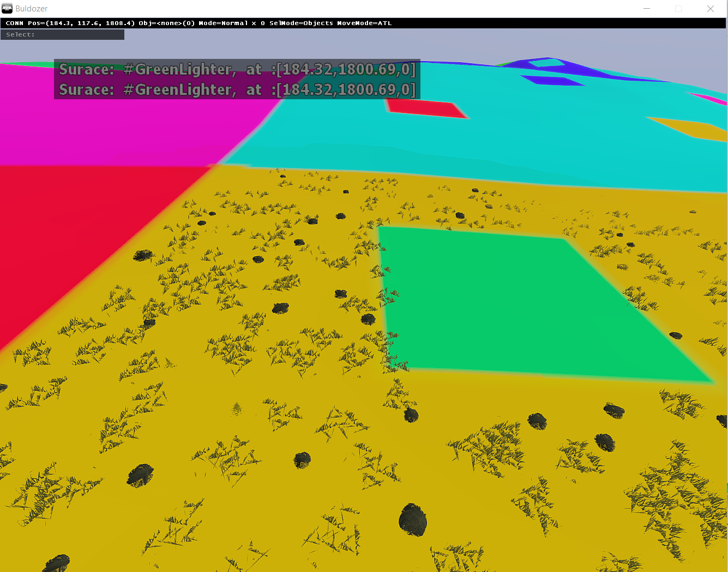Click the second Surace: #GreenLighter overlay line
728x572 pixels.
[x=237, y=89]
